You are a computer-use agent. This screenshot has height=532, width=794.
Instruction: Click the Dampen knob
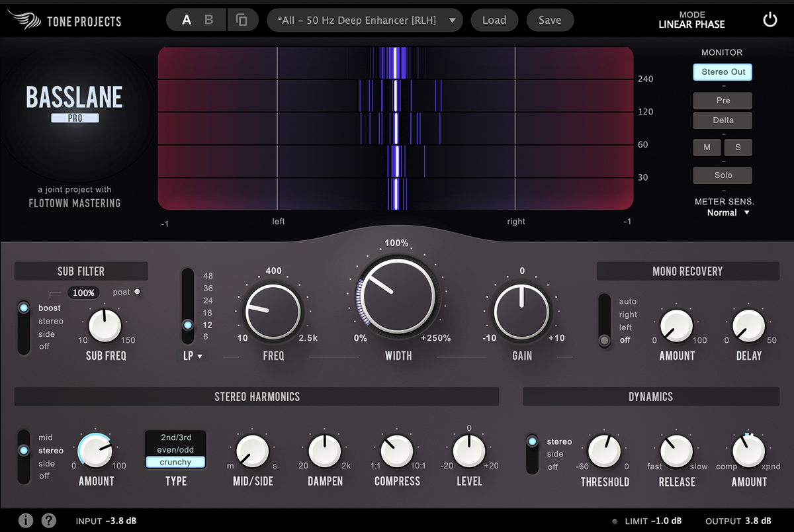325,451
